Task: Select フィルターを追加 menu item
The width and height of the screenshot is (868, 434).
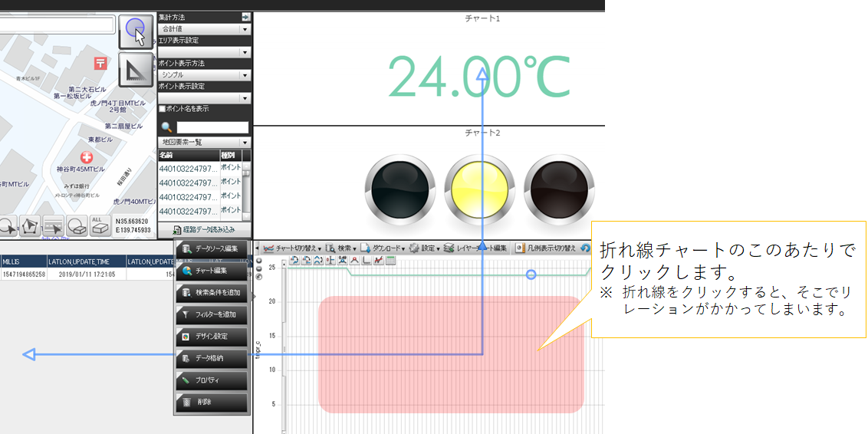Action: (211, 314)
